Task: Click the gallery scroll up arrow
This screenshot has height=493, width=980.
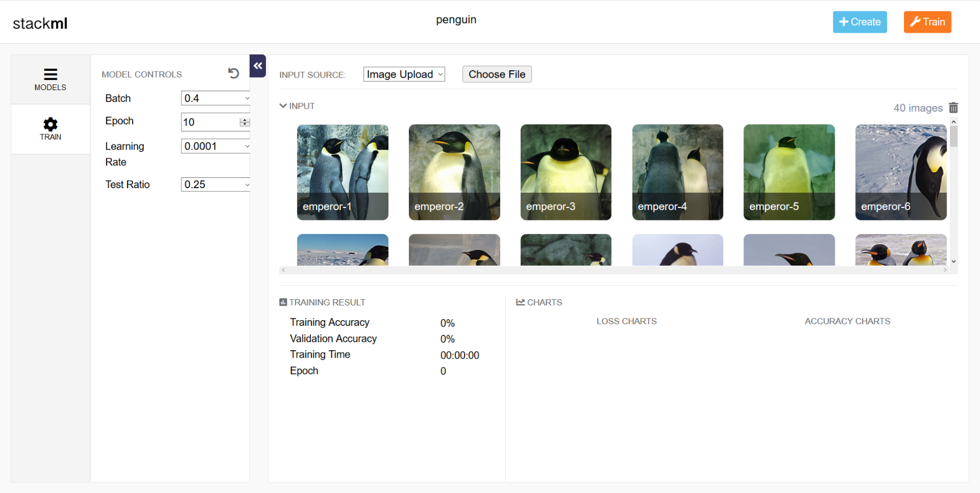Action: 954,122
